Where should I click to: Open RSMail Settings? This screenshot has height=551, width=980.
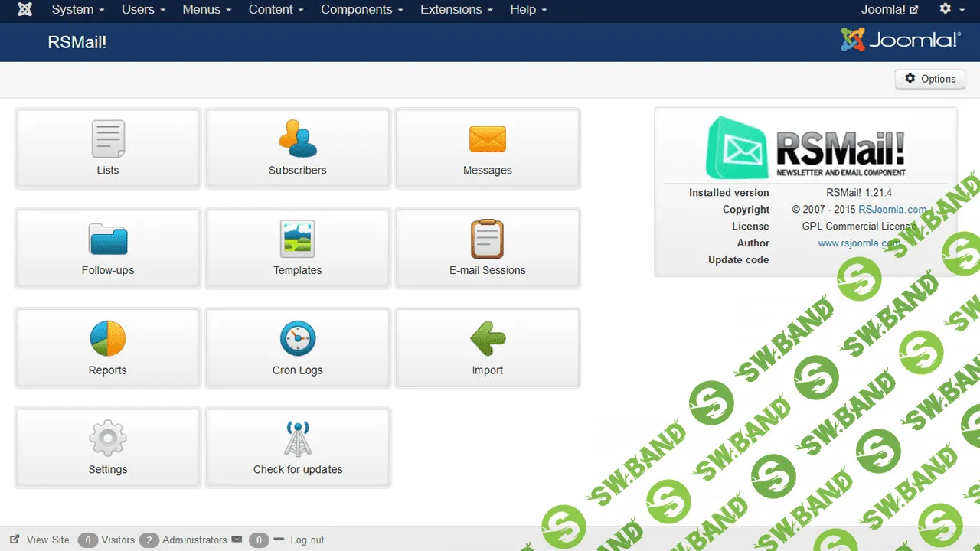(x=107, y=448)
